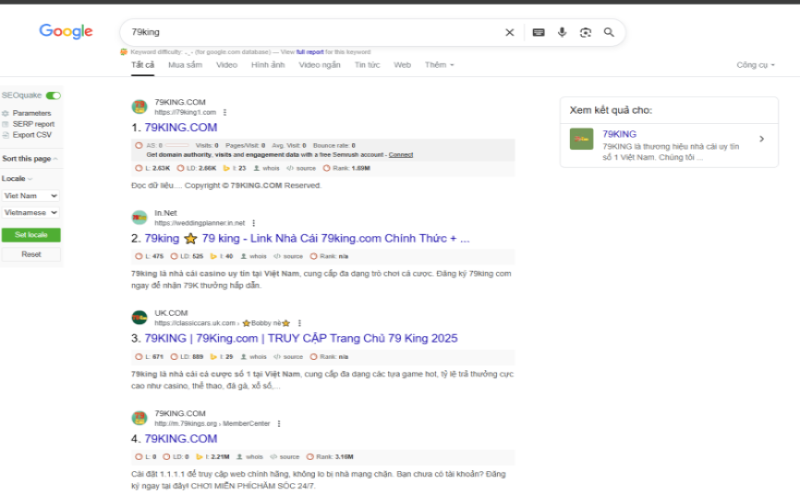Open the Viet Nam country dropdown
This screenshot has height=494, width=800.
tap(31, 195)
